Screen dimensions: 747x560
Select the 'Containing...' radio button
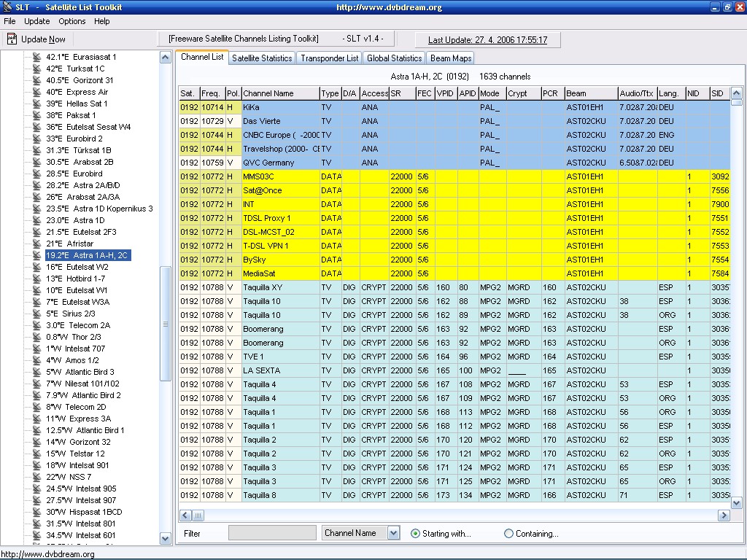click(508, 533)
